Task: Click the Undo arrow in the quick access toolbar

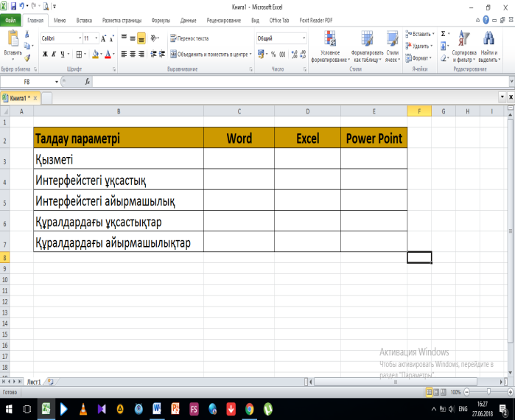Action: click(x=22, y=6)
